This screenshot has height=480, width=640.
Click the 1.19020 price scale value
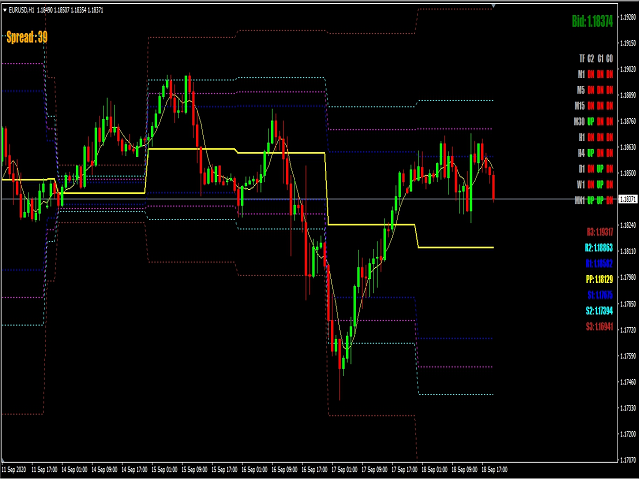(628, 69)
